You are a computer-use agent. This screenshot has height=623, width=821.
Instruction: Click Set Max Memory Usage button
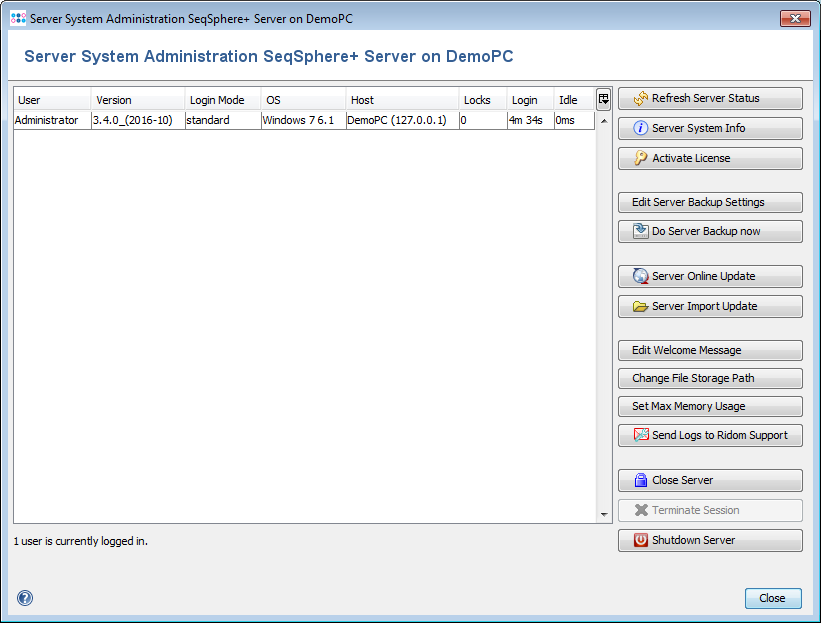[x=710, y=406]
